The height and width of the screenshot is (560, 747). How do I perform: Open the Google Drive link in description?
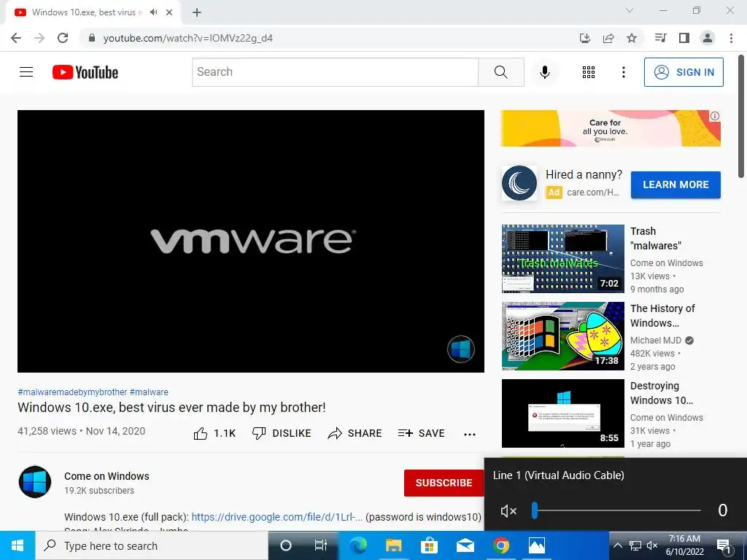[x=276, y=517]
